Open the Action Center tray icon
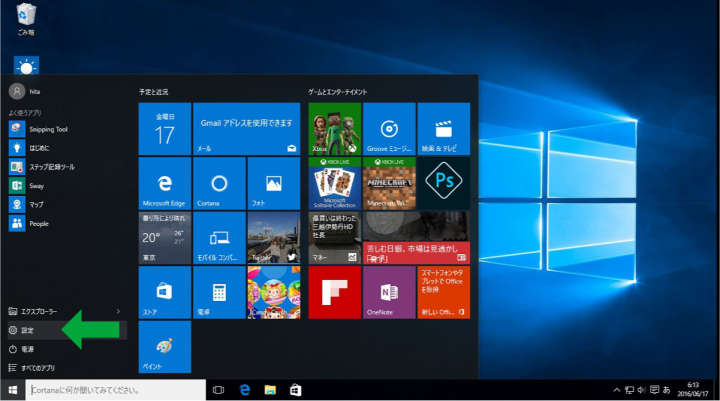The height and width of the screenshot is (401, 720). point(654,390)
